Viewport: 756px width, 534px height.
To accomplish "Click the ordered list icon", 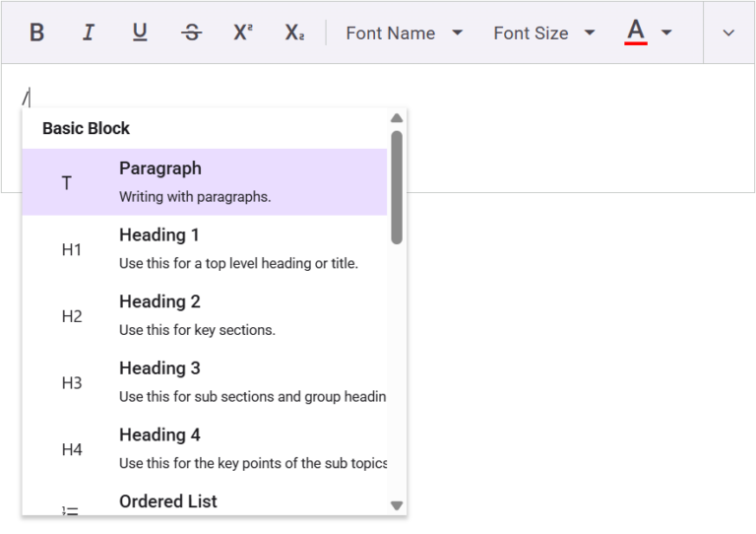I will (x=71, y=509).
